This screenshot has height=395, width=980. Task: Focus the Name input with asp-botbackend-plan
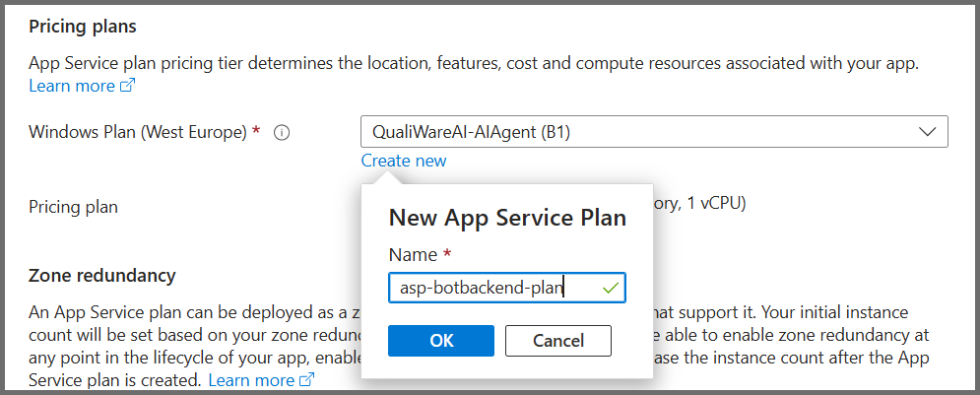click(492, 288)
